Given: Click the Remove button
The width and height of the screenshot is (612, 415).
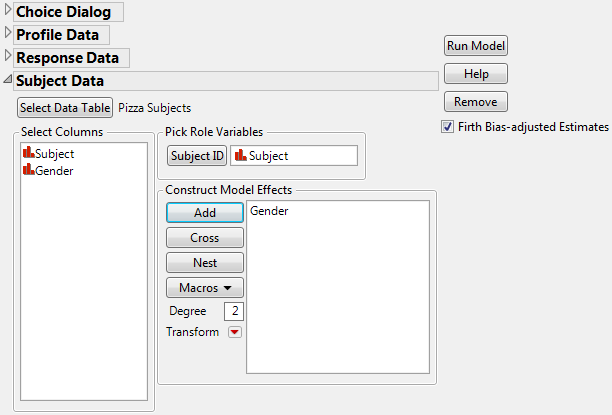Looking at the screenshot, I should pyautogui.click(x=476, y=101).
